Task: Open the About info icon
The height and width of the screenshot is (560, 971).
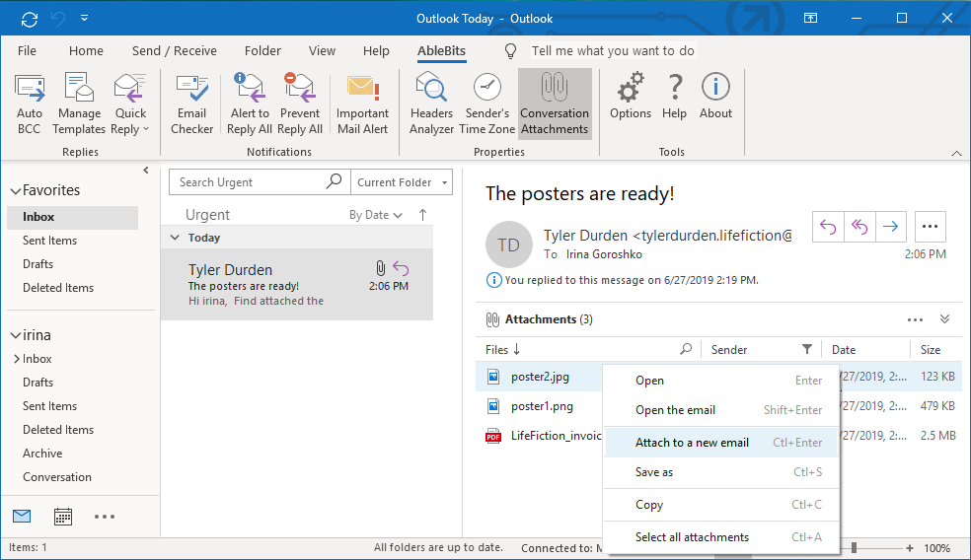Action: 715,97
